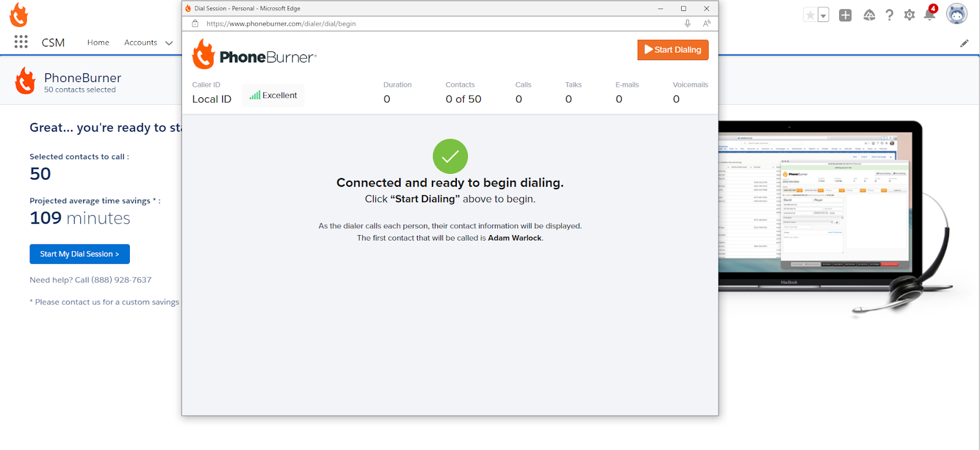Click the Local ID caller ID value
Image resolution: width=980 pixels, height=450 pixels.
point(212,99)
